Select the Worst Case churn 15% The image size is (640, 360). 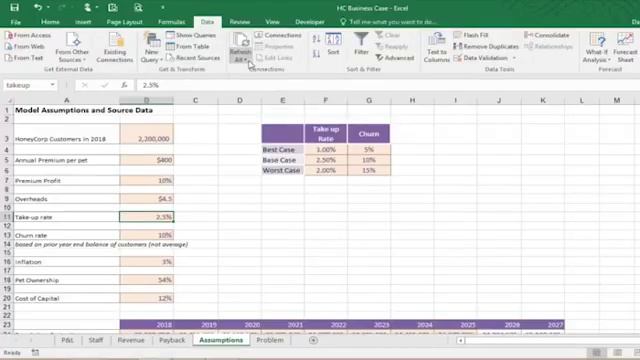(369, 170)
